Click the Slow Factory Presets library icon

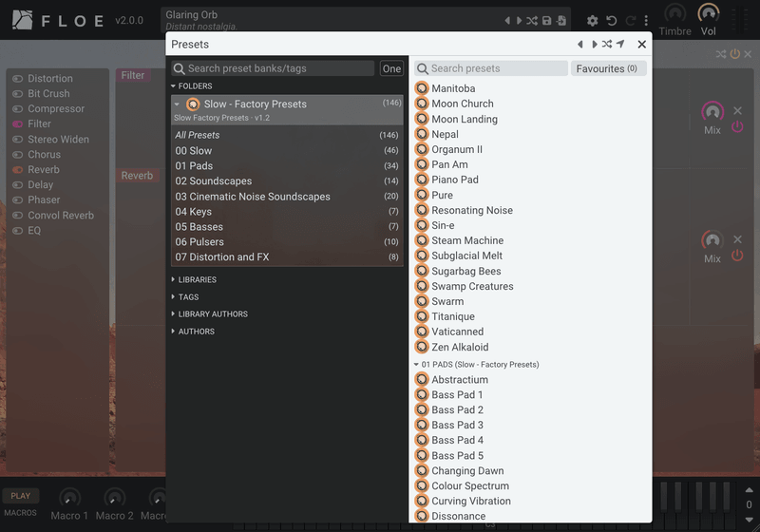(x=193, y=104)
